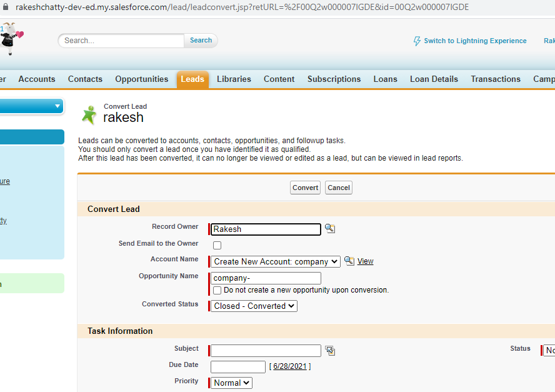Click the Opportunity Name input field
Image resolution: width=555 pixels, height=392 pixels.
click(266, 278)
